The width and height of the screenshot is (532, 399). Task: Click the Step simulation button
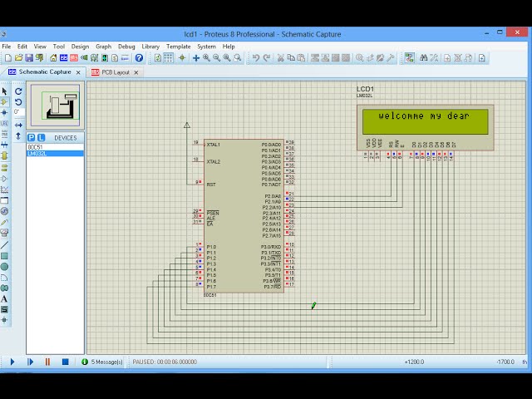(30, 362)
